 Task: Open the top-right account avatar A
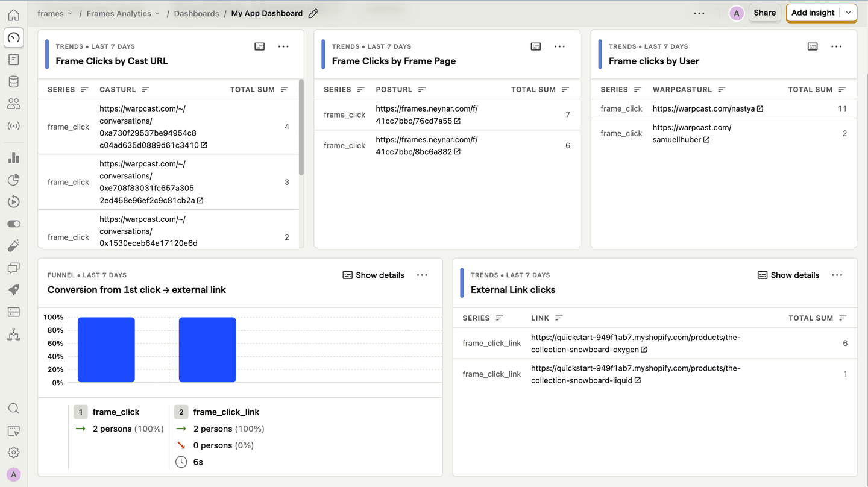[736, 13]
